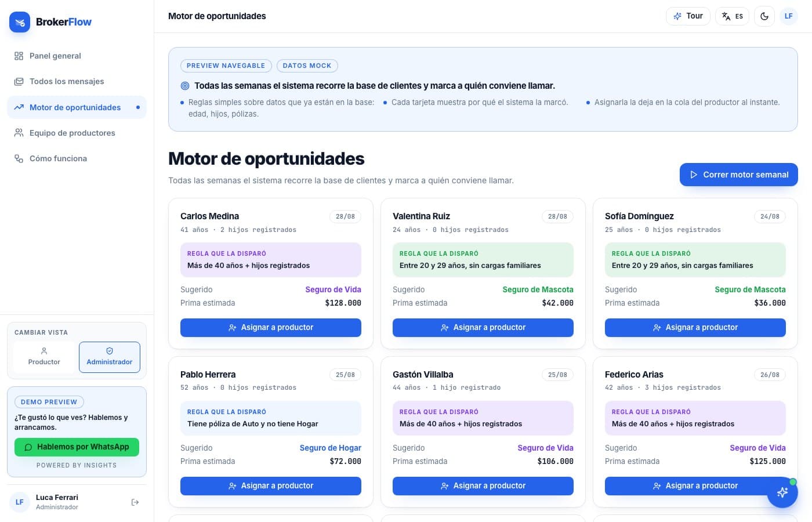This screenshot has height=522, width=812.
Task: Click Correr motor semanal button
Action: point(739,175)
